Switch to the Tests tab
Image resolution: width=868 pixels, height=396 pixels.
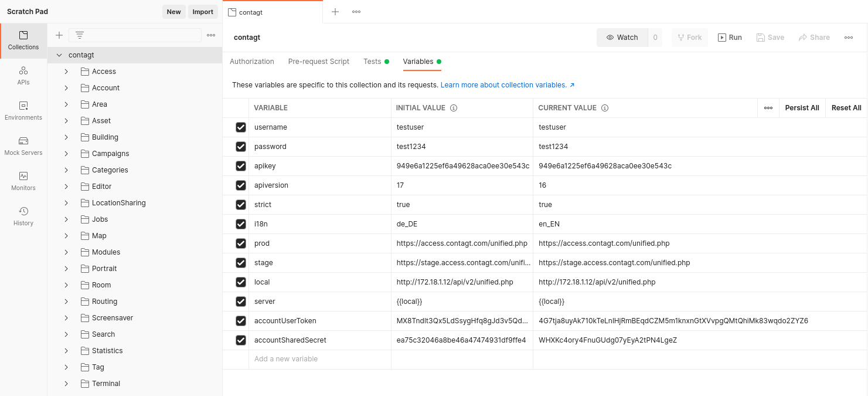376,62
